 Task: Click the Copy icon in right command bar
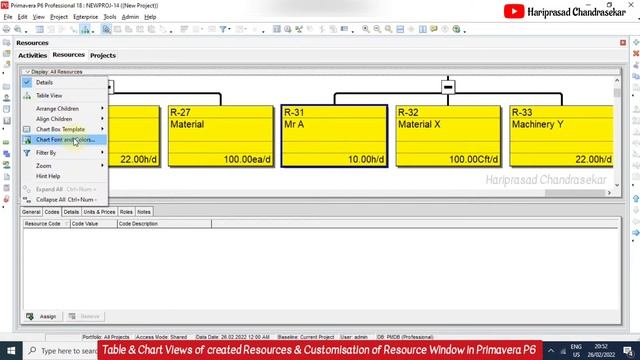click(x=636, y=76)
